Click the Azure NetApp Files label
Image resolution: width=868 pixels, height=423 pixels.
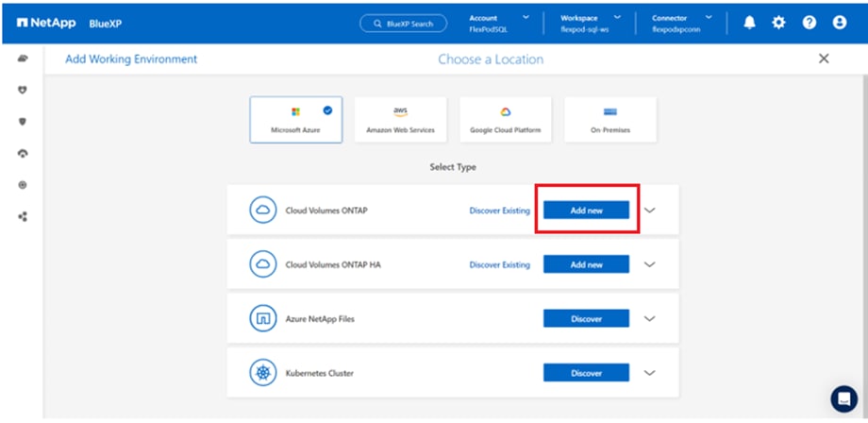pyautogui.click(x=320, y=319)
